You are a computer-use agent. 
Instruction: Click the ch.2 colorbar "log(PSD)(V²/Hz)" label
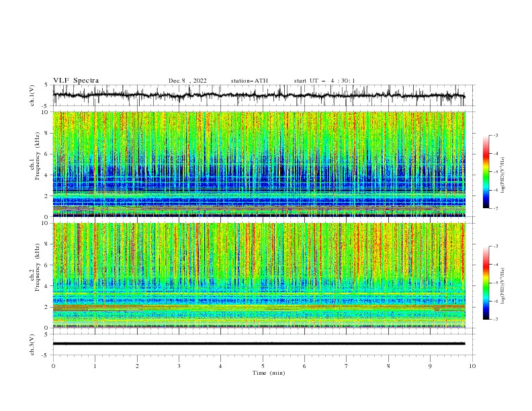point(502,286)
